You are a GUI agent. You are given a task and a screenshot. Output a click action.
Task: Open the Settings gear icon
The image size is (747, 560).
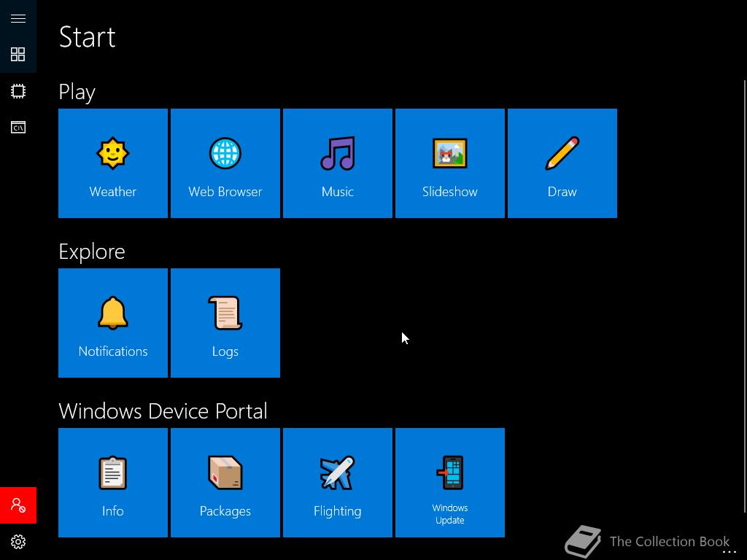pyautogui.click(x=18, y=542)
